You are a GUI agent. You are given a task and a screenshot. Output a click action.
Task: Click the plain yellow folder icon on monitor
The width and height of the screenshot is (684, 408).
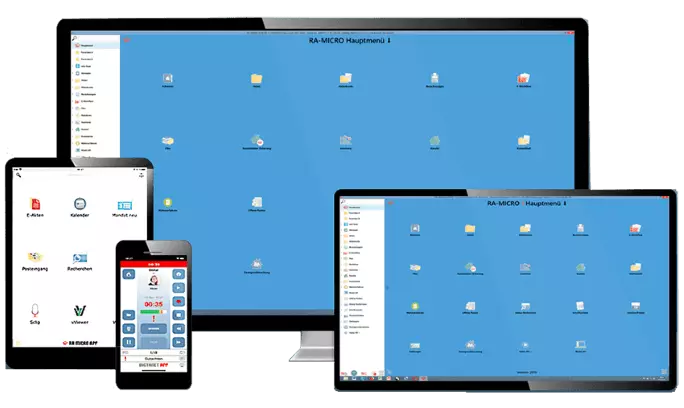point(256,79)
